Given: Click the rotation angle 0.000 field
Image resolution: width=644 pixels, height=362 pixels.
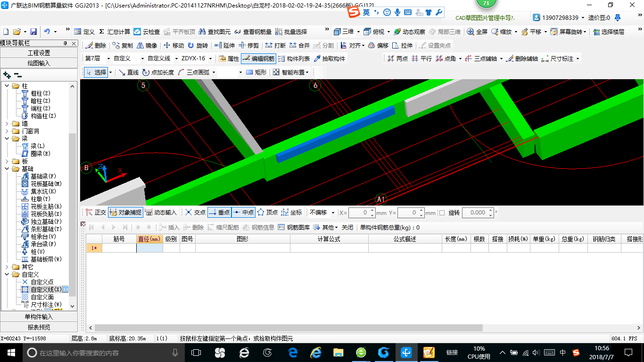Looking at the screenshot, I should tap(474, 213).
